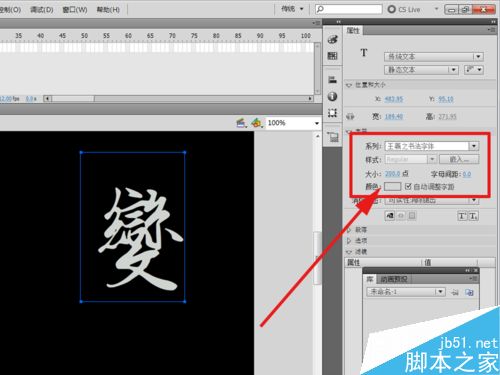This screenshot has width=500, height=375.
Task: Click frame 75 on the timeline ruler
Action: point(194,36)
